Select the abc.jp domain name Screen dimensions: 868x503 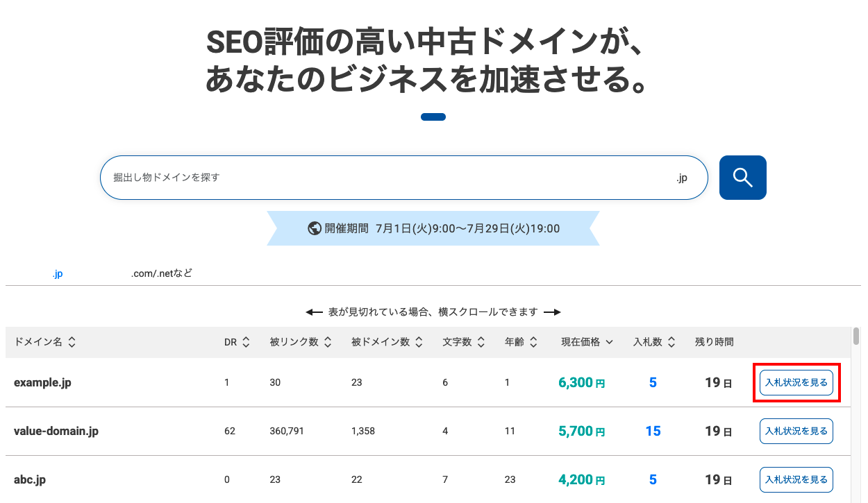click(30, 479)
